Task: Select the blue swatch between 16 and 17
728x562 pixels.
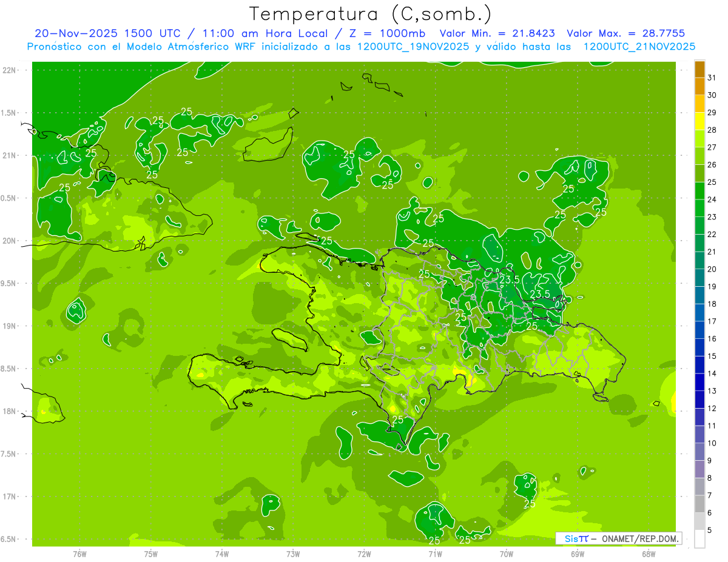Action: pos(699,330)
